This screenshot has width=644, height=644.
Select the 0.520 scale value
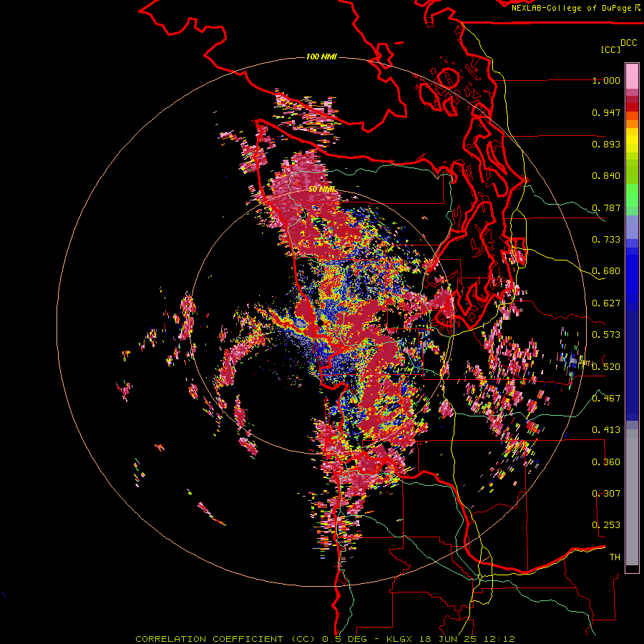coord(606,366)
